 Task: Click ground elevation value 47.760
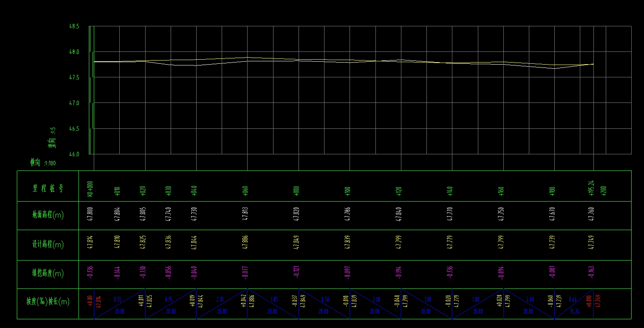591,215
